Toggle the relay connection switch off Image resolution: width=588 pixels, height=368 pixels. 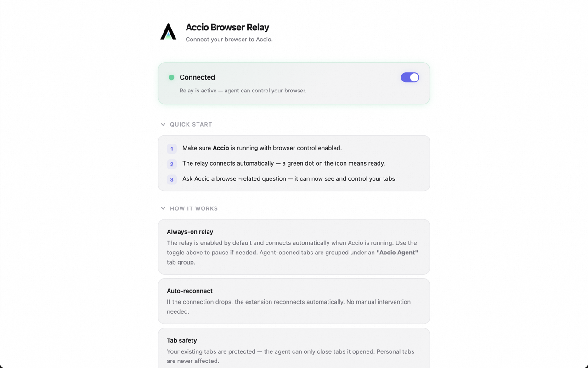coord(410,77)
